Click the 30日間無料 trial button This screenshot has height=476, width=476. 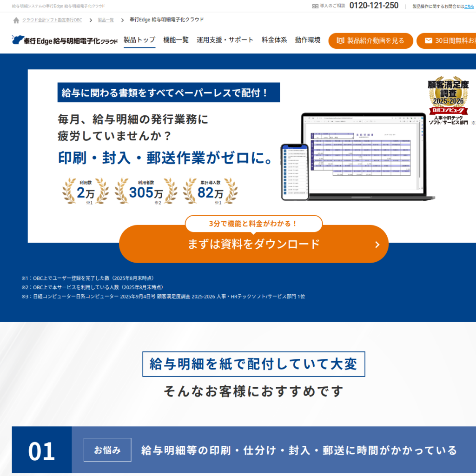[446, 41]
